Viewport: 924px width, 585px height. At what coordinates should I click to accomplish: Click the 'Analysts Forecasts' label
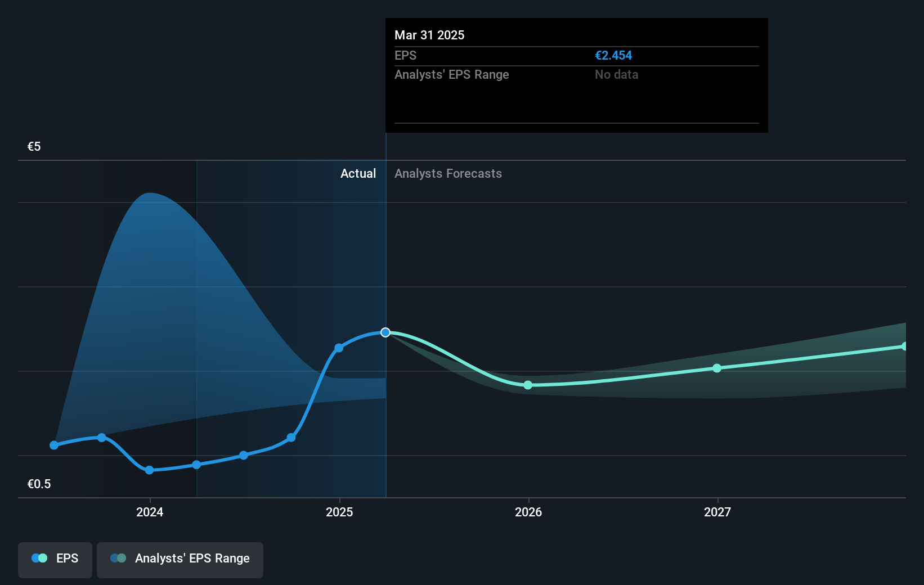click(448, 173)
